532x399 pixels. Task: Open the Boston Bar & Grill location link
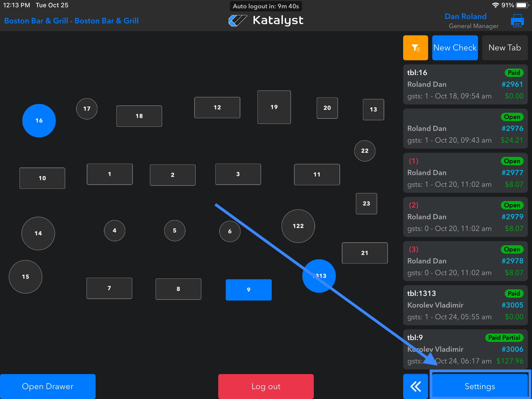point(71,21)
